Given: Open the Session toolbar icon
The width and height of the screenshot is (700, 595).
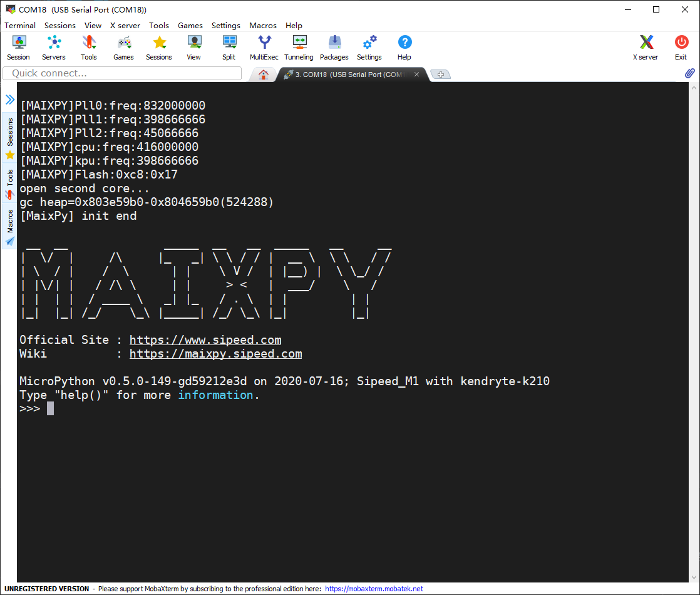Looking at the screenshot, I should coord(18,48).
